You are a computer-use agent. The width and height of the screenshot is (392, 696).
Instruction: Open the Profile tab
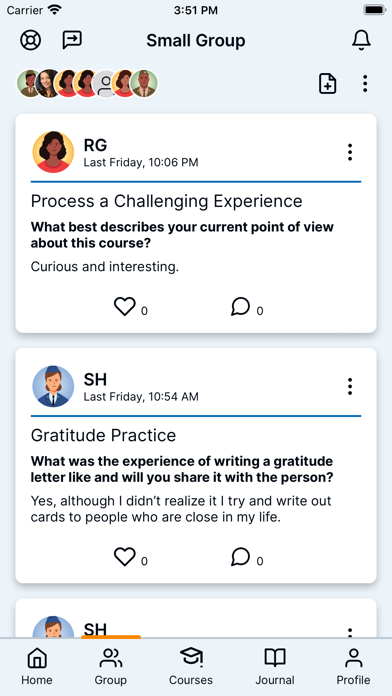click(353, 666)
